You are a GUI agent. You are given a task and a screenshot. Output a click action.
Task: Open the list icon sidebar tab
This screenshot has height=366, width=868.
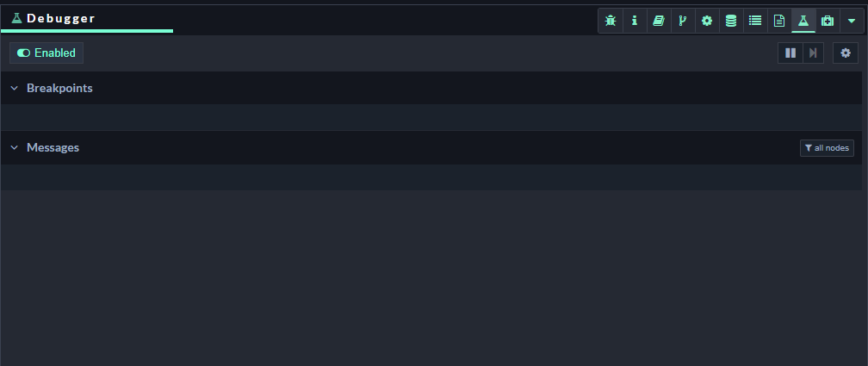(755, 21)
